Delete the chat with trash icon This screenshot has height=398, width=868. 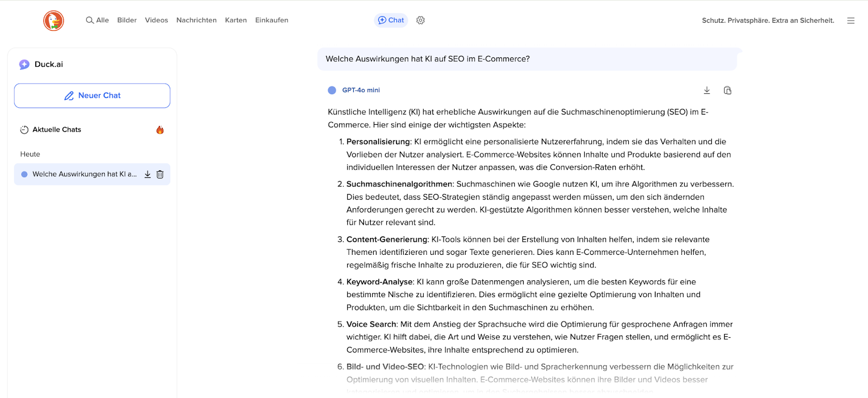(160, 174)
